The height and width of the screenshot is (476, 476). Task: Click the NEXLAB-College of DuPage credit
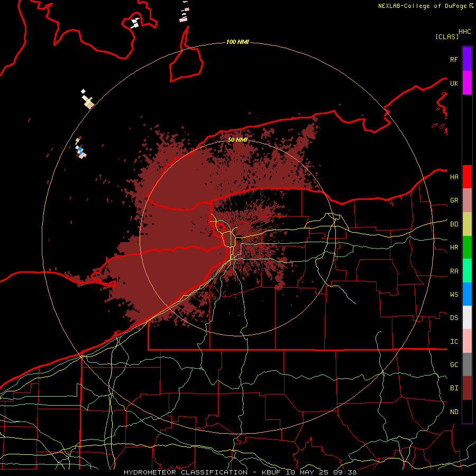tap(422, 6)
